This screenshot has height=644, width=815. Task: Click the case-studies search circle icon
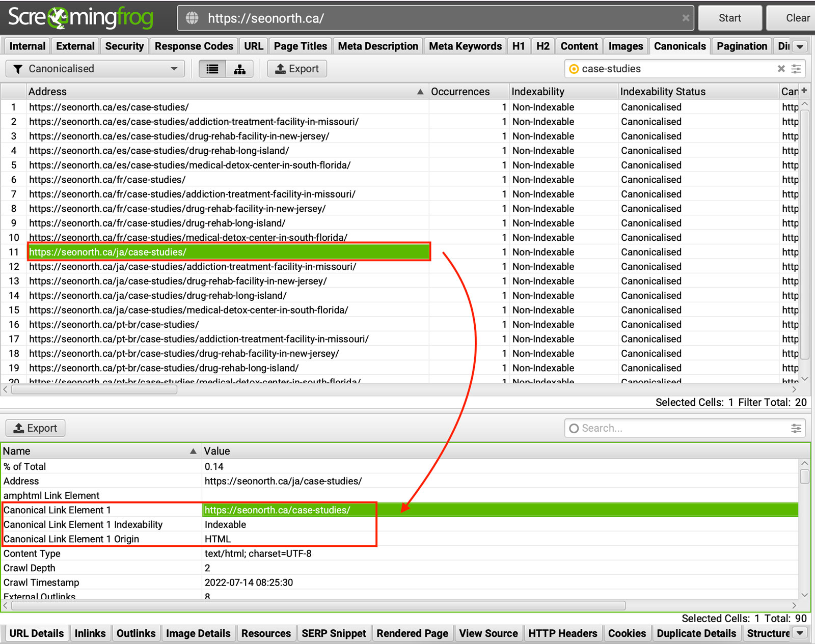click(574, 69)
